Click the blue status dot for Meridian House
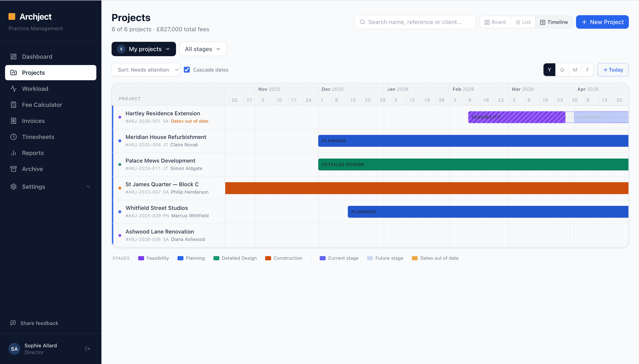The image size is (639, 364). [x=120, y=141]
